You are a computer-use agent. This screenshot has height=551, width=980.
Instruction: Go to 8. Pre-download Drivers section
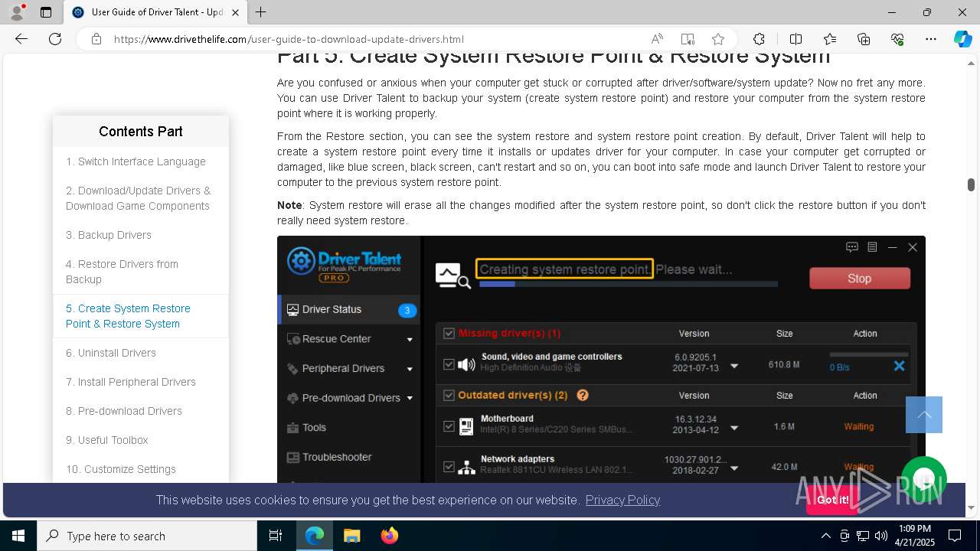[124, 411]
